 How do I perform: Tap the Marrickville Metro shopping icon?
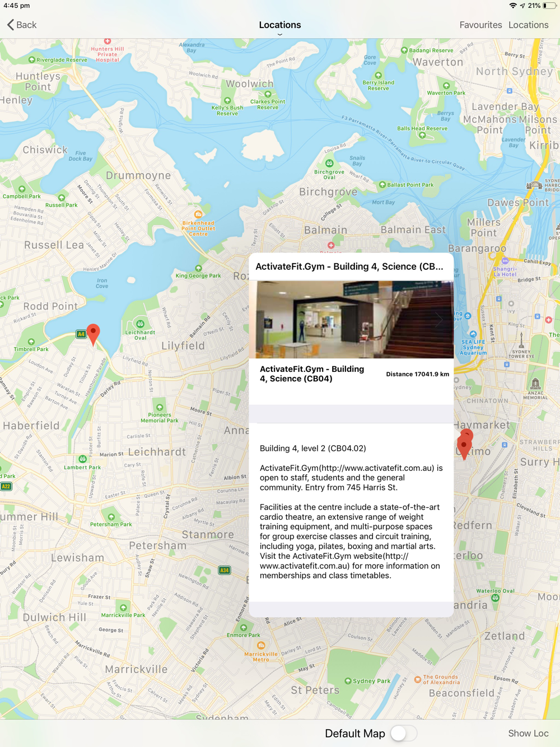pos(261,645)
